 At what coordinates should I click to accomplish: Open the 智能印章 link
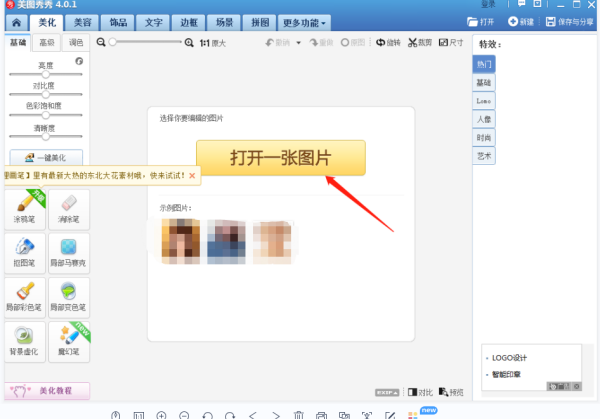[x=506, y=374]
